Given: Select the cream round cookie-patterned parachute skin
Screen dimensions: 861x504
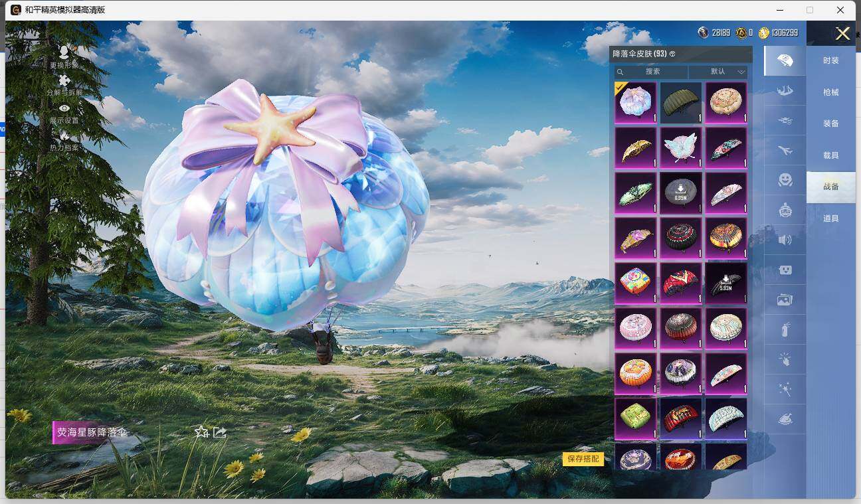Looking at the screenshot, I should (726, 103).
